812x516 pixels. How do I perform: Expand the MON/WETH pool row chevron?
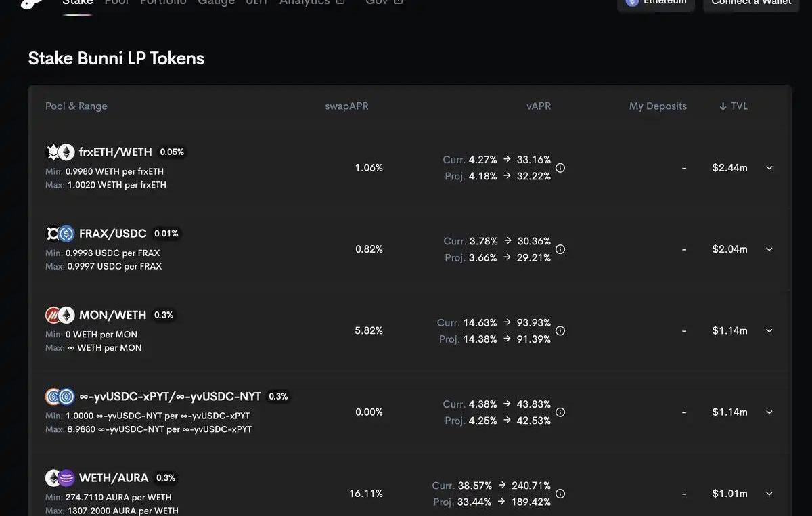click(769, 330)
